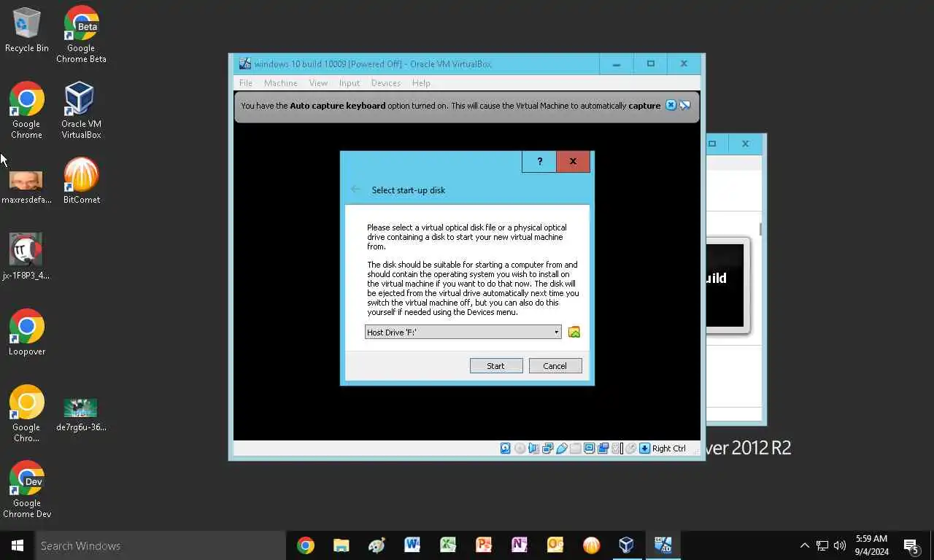
Task: Open PowerPoint from the taskbar
Action: pos(484,545)
